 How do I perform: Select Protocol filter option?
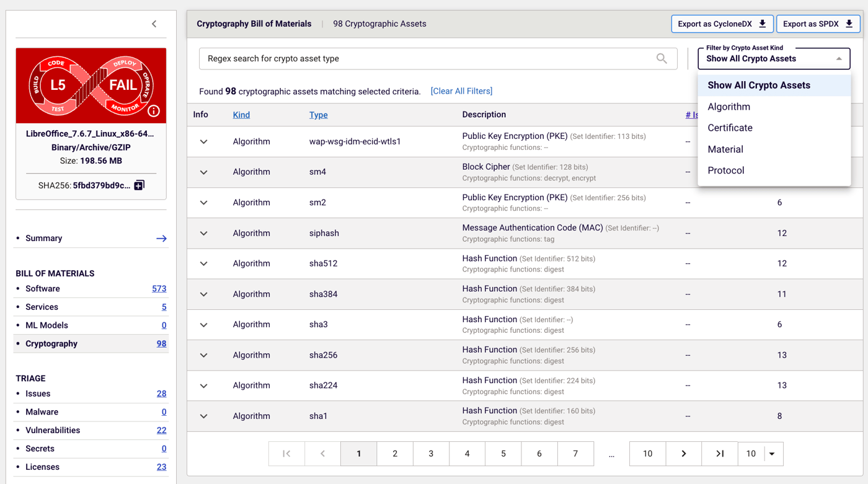(x=774, y=170)
